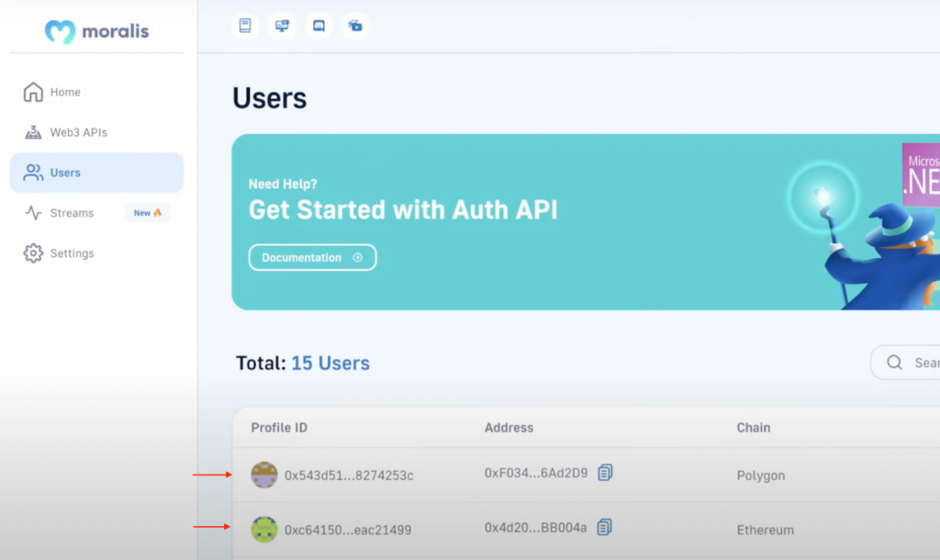The height and width of the screenshot is (560, 940).
Task: Click the Users people icon
Action: point(33,173)
